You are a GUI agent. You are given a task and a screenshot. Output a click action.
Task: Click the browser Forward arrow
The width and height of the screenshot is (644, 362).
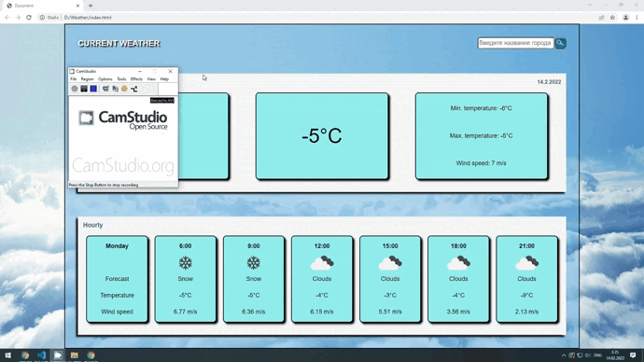[18, 18]
